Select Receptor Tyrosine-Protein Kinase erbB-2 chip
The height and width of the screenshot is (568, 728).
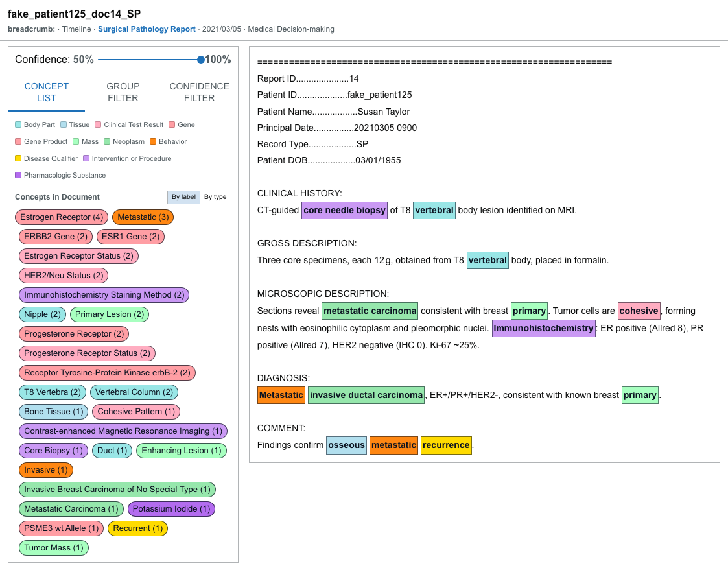click(107, 373)
